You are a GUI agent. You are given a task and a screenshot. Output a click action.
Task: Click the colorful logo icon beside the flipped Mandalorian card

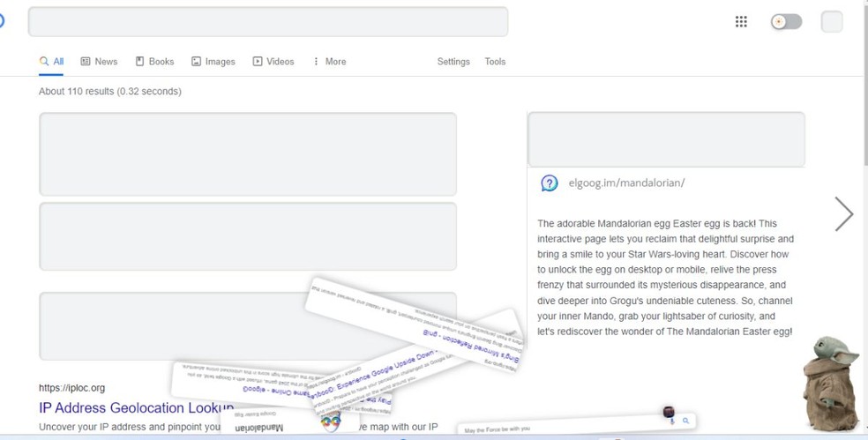[x=331, y=423]
